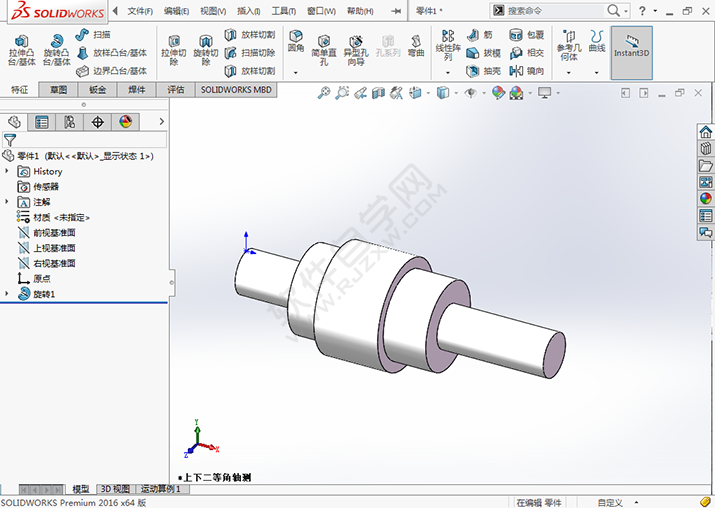Choose the Mirror (镜向) tool

click(527, 71)
